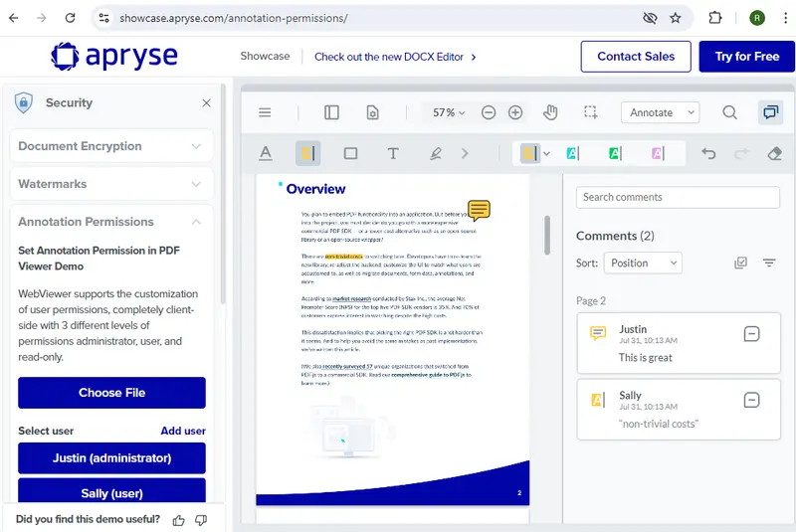
Task: Open Sally's comment status menu
Action: [751, 400]
